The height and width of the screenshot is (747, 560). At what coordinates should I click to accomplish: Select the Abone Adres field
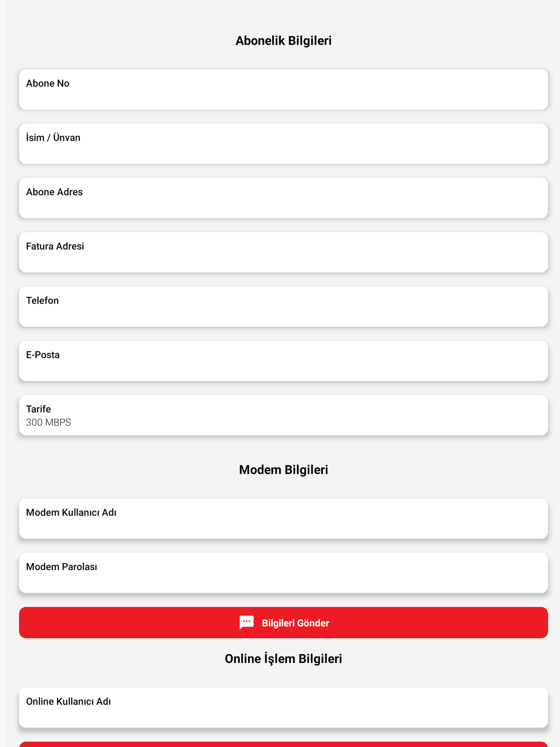(283, 198)
